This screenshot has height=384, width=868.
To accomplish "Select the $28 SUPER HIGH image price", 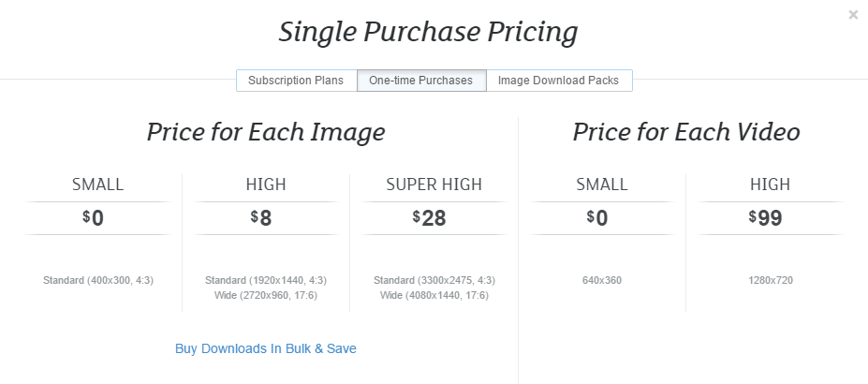I will [430, 218].
